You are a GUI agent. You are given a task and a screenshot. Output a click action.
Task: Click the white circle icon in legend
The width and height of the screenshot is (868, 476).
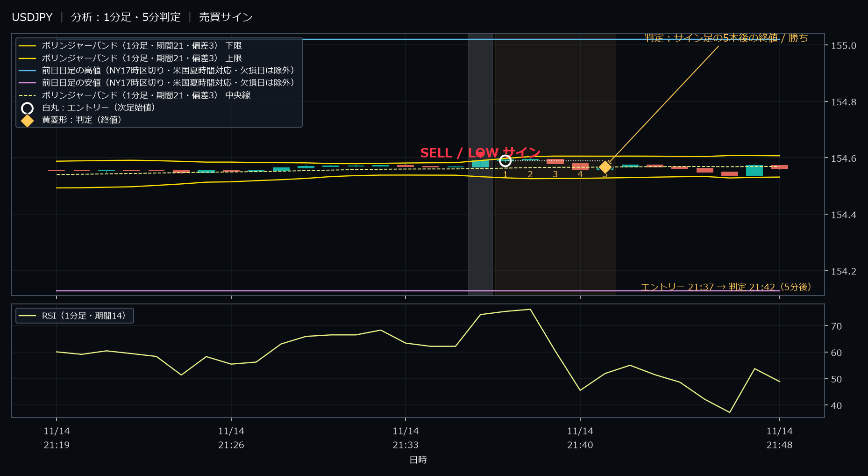pos(28,108)
